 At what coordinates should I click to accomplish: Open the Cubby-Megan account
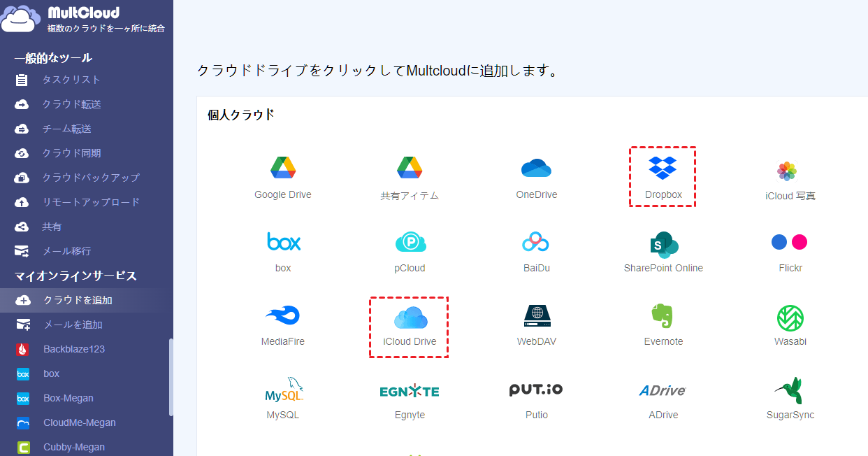point(74,447)
